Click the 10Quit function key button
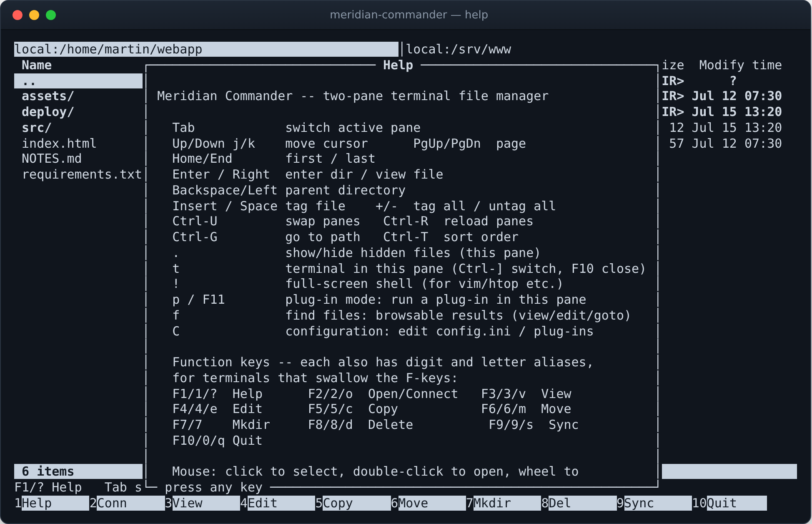 point(729,503)
